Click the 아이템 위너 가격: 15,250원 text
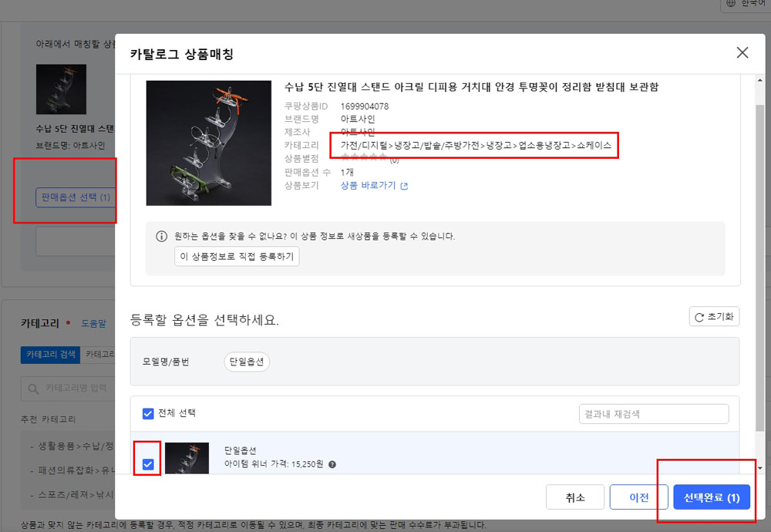This screenshot has height=532, width=771. 274,464
